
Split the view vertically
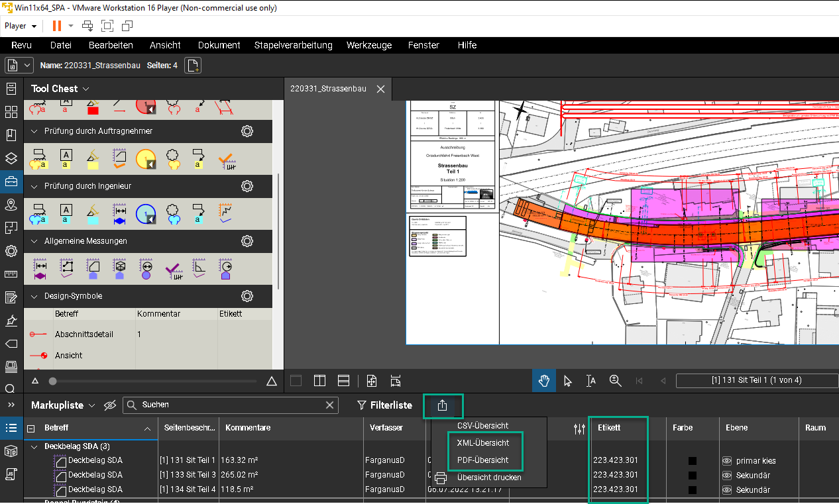[319, 381]
